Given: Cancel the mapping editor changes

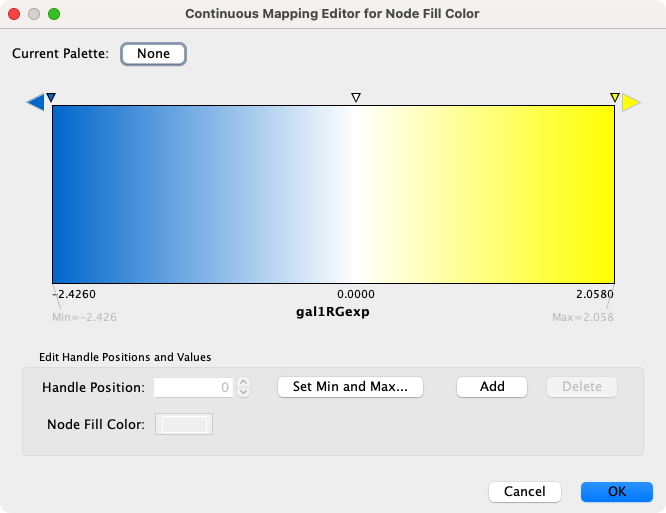Looking at the screenshot, I should pyautogui.click(x=524, y=492).
